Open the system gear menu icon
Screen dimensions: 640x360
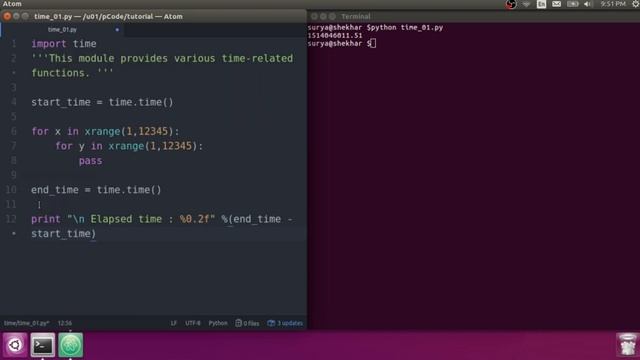(635, 4)
